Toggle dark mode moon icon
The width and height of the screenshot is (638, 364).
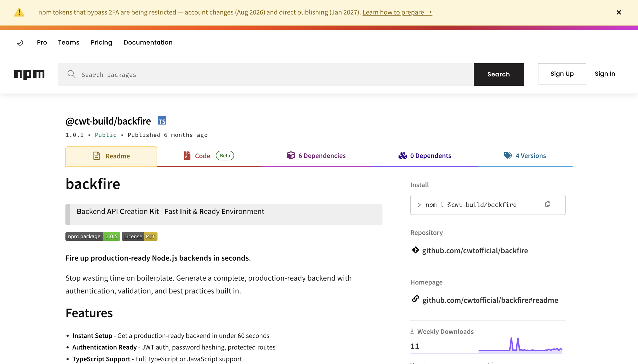(x=20, y=42)
